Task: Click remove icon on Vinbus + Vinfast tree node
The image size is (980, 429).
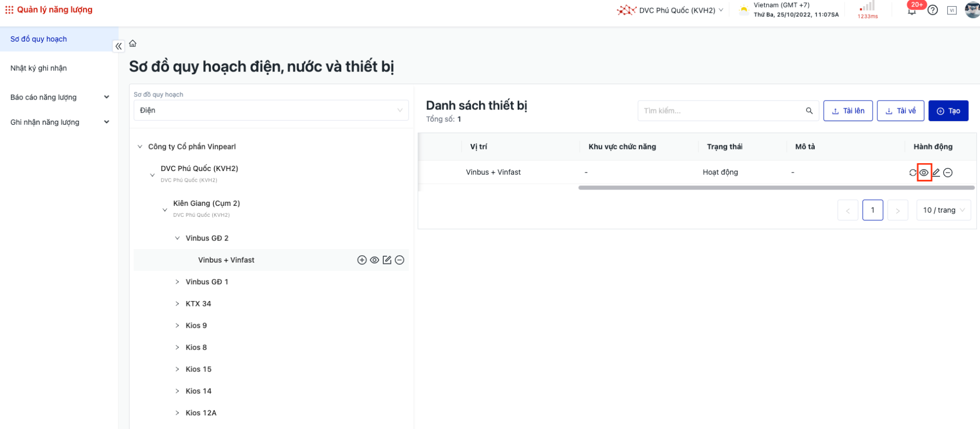Action: tap(400, 260)
